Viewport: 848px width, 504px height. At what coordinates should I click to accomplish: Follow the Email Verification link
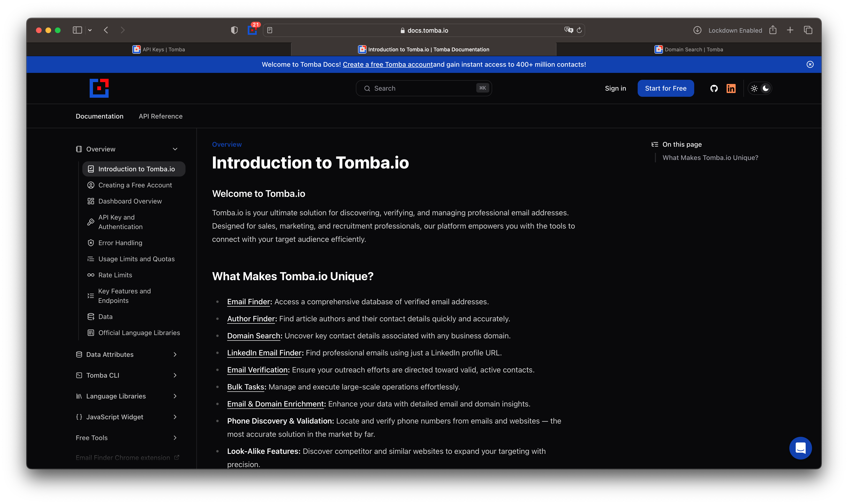(257, 370)
